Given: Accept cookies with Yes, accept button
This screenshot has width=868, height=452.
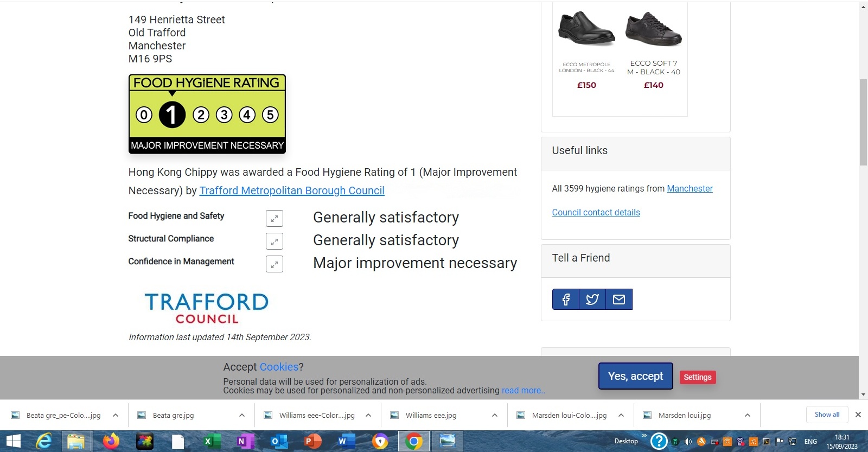Looking at the screenshot, I should (636, 376).
